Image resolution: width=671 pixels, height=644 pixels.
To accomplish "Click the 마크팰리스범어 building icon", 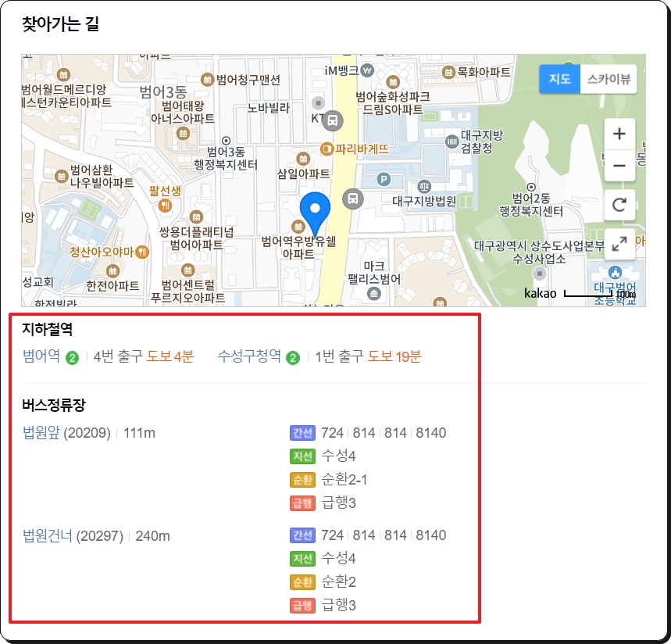I will (x=374, y=294).
